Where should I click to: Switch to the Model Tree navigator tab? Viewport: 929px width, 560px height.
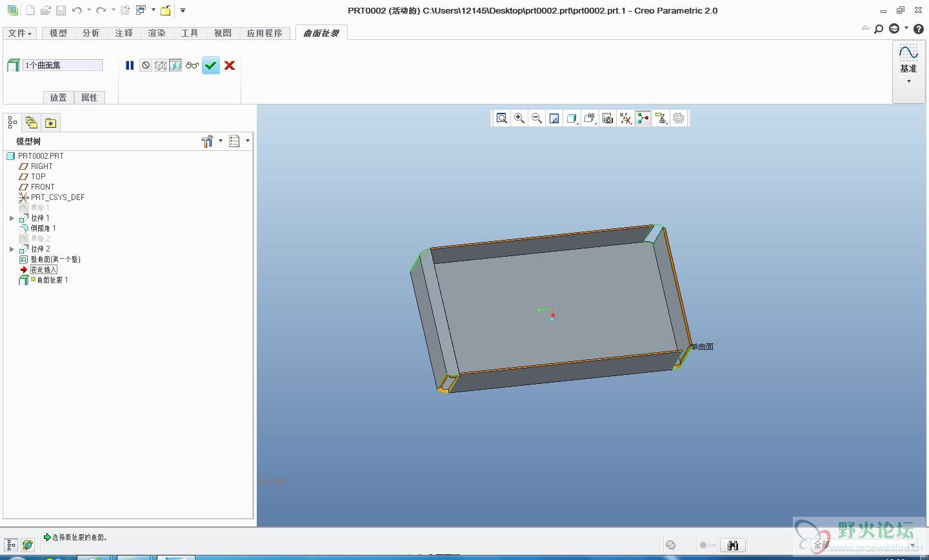(x=12, y=122)
